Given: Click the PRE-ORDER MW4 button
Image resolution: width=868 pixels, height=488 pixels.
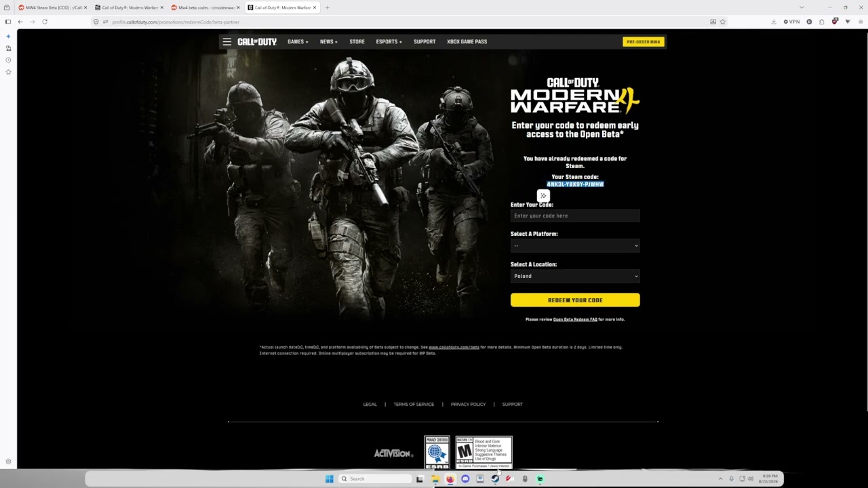Looking at the screenshot, I should pos(644,42).
